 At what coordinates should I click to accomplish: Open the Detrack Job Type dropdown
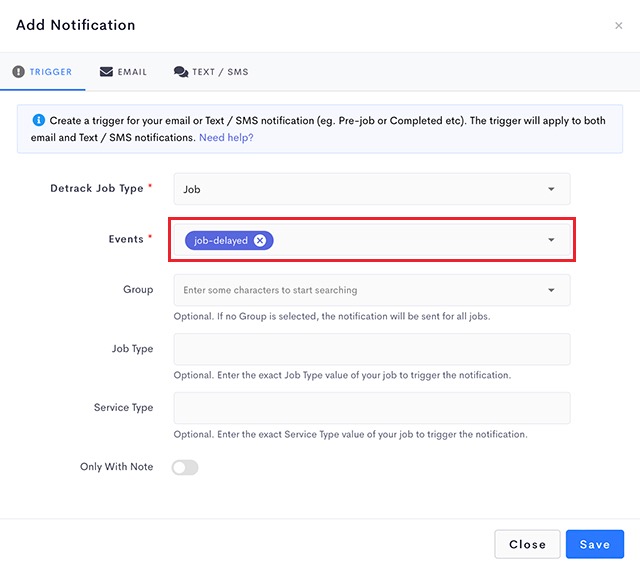coord(372,189)
